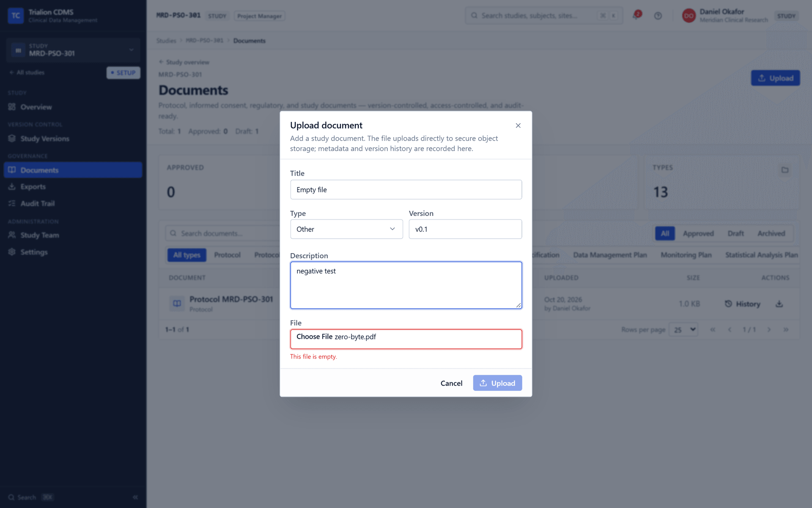Screen dimensions: 812x508
Task: Select the Protocol type filter tab
Action: coord(227,255)
